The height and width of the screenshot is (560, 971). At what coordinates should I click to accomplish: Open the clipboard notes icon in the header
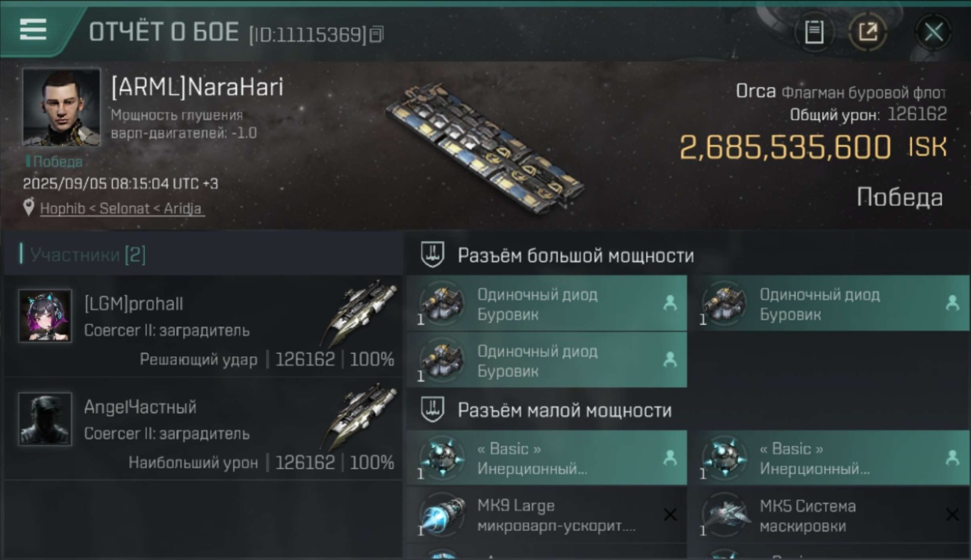point(814,32)
